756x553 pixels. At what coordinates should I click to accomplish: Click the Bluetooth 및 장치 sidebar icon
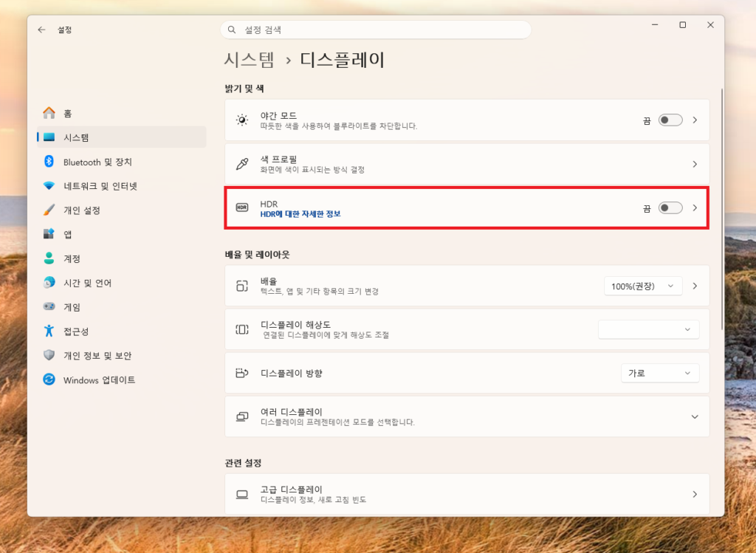tap(49, 162)
